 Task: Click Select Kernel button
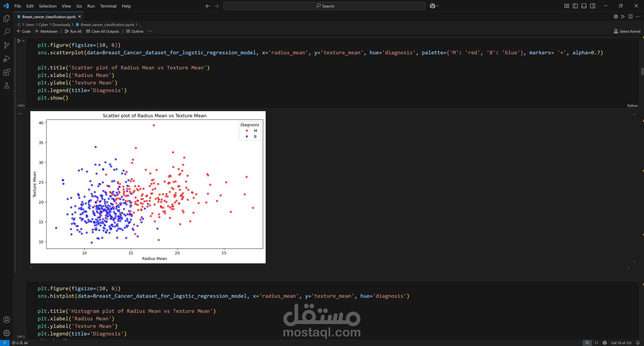(x=627, y=31)
